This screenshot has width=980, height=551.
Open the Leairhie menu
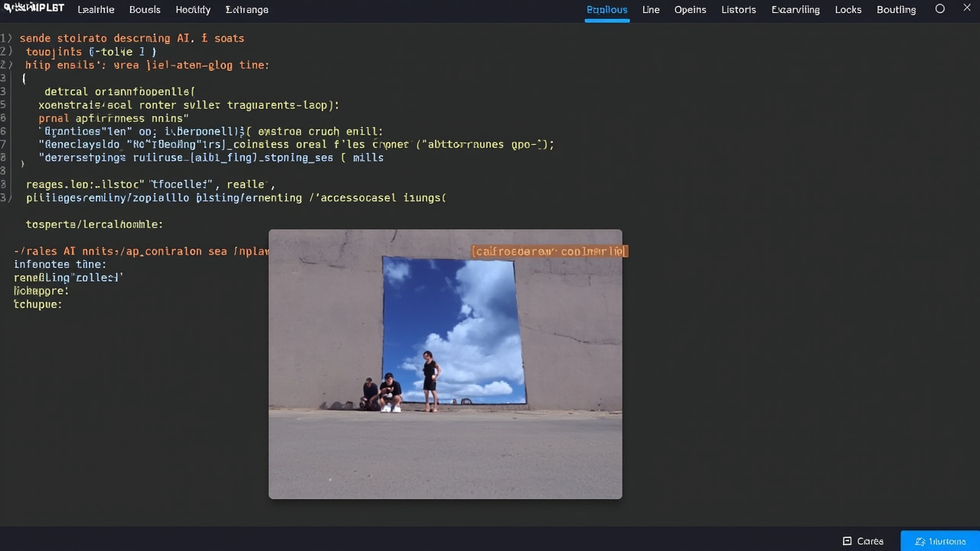[x=96, y=10]
